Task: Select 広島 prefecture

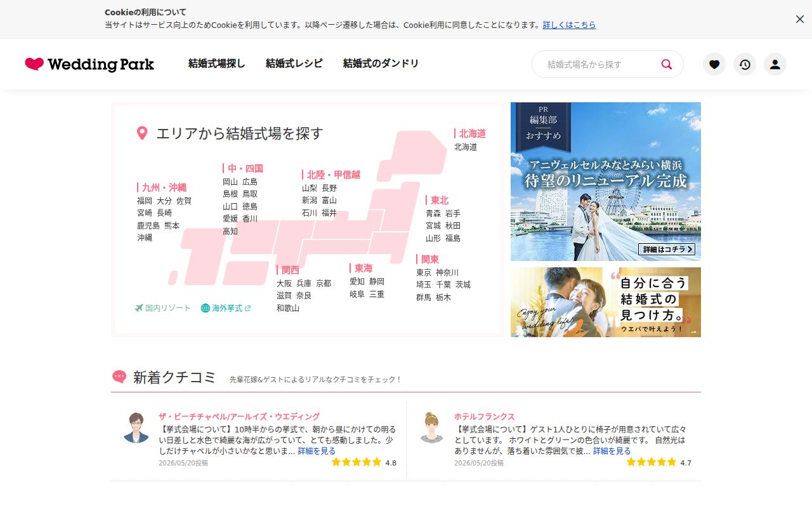Action: pos(250,182)
